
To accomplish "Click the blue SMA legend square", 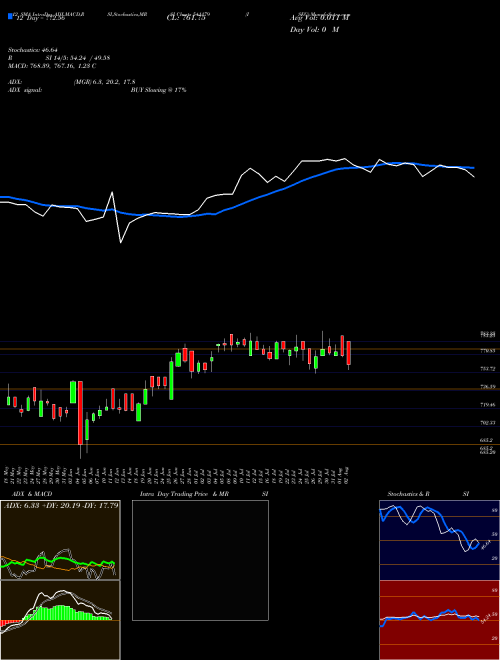I will pos(10,16).
